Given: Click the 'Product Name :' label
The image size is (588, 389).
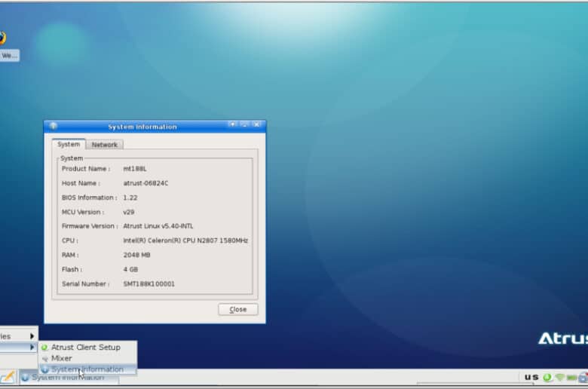Looking at the screenshot, I should 86,169.
